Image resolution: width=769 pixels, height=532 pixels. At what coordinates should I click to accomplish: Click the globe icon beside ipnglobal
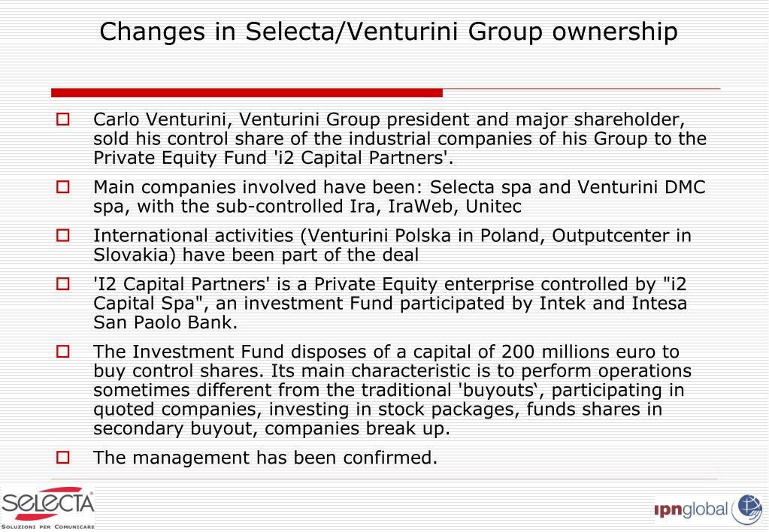[x=748, y=509]
